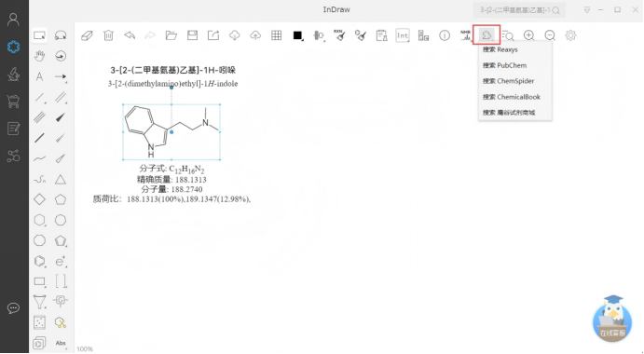Pick the carbon chain tool
The height and width of the screenshot is (354, 644).
click(x=39, y=179)
